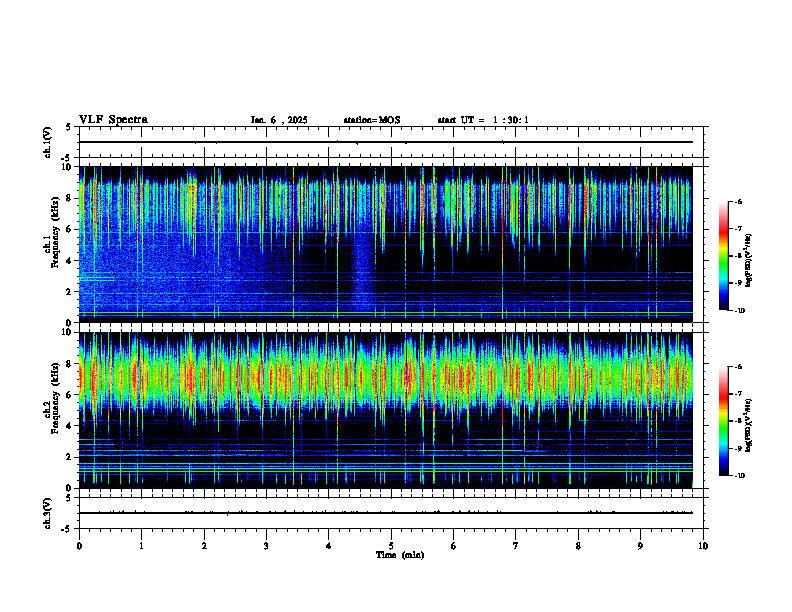Screen dimensions: 792x612
Task: Click the "-10" label on ch.2 color bar
Action: 740,476
